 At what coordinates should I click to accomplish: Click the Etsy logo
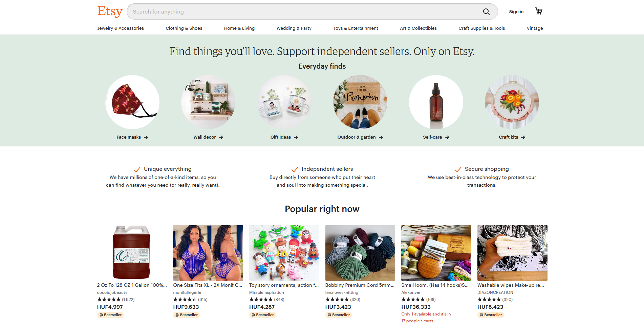click(110, 11)
